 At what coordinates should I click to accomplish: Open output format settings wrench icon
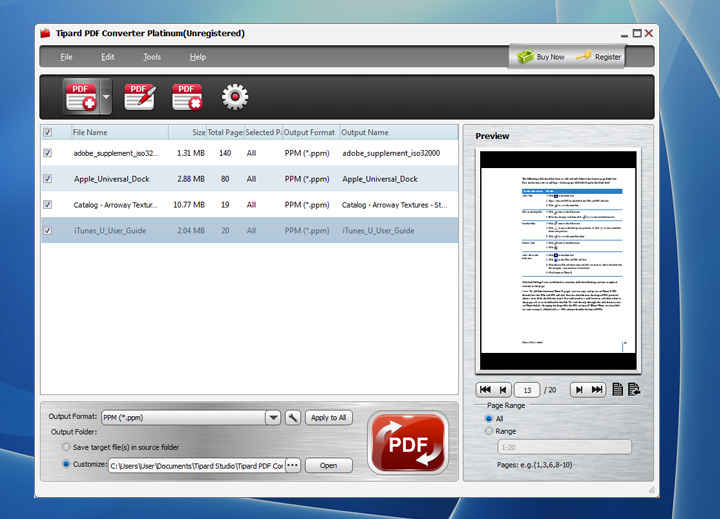tap(293, 418)
